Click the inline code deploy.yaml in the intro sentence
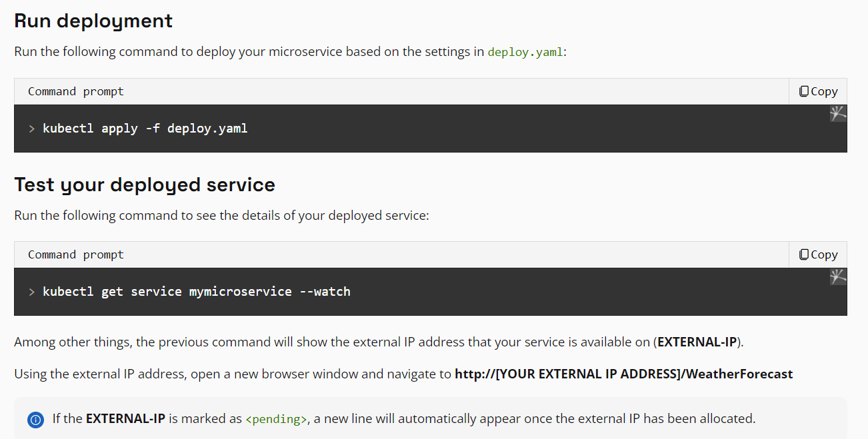 (525, 51)
